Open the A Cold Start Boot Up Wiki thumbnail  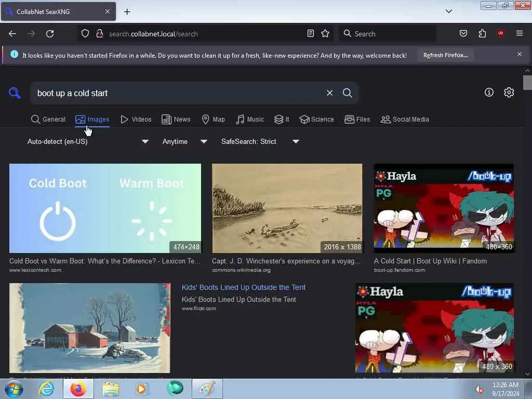[x=444, y=208]
